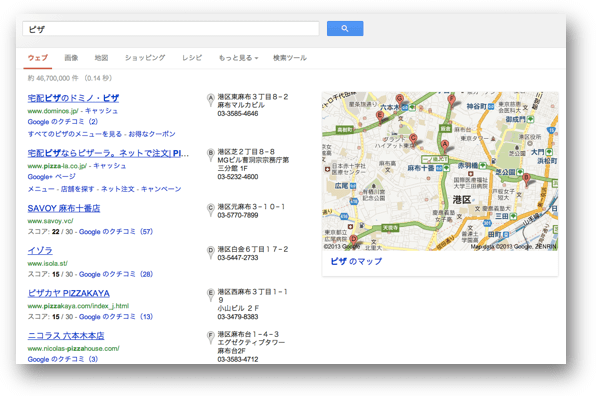Click phone number 03-5770-7899

(238, 215)
